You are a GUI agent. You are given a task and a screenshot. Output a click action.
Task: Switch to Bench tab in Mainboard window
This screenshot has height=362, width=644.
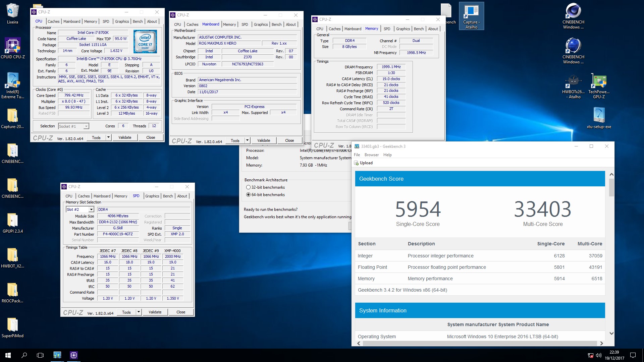(276, 24)
